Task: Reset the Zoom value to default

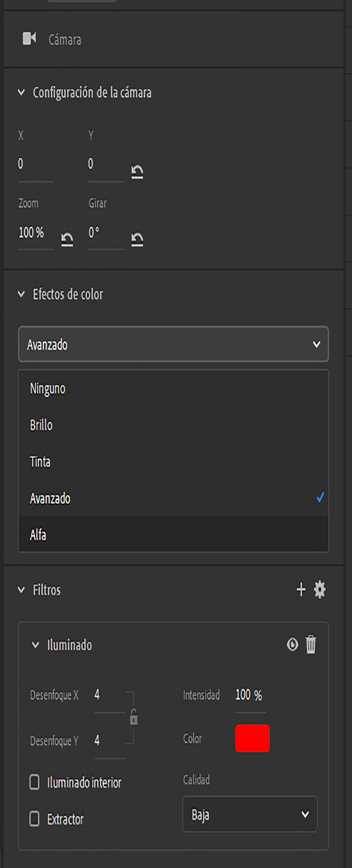Action: (67, 238)
